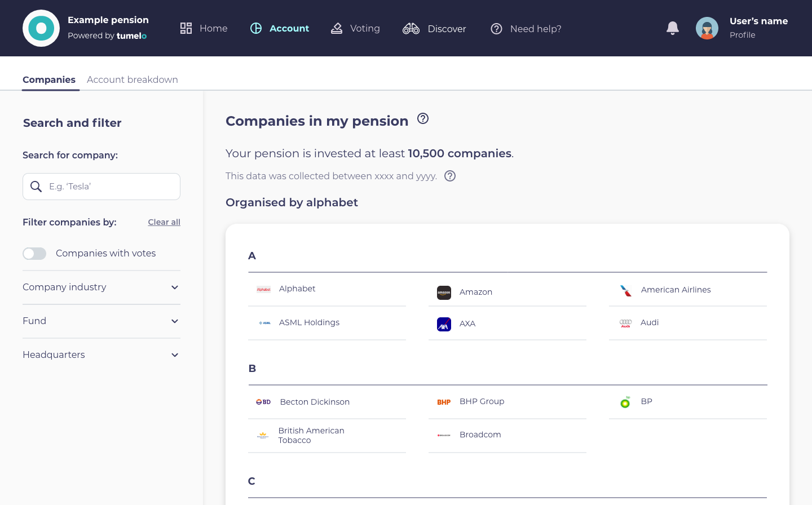
Task: Open the notifications bell
Action: (673, 28)
